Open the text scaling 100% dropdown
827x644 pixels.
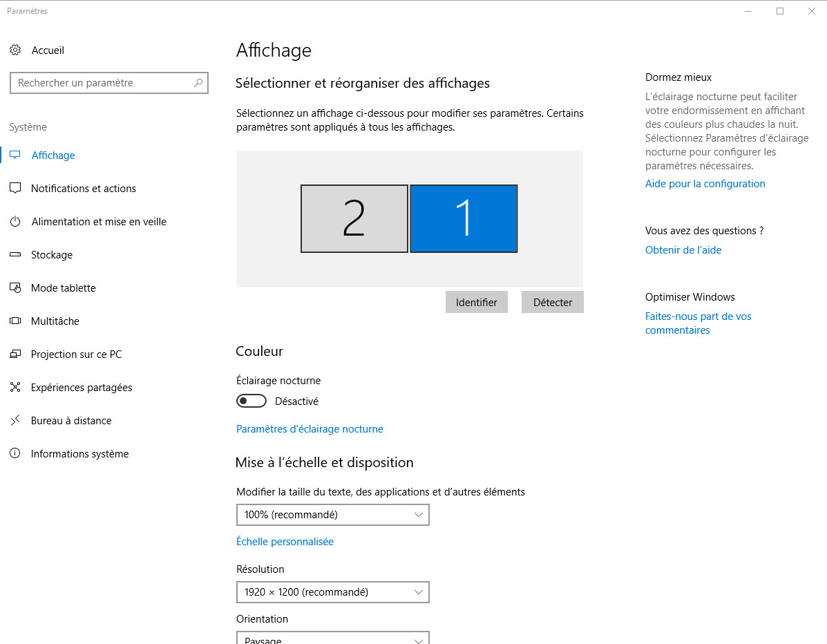[332, 515]
